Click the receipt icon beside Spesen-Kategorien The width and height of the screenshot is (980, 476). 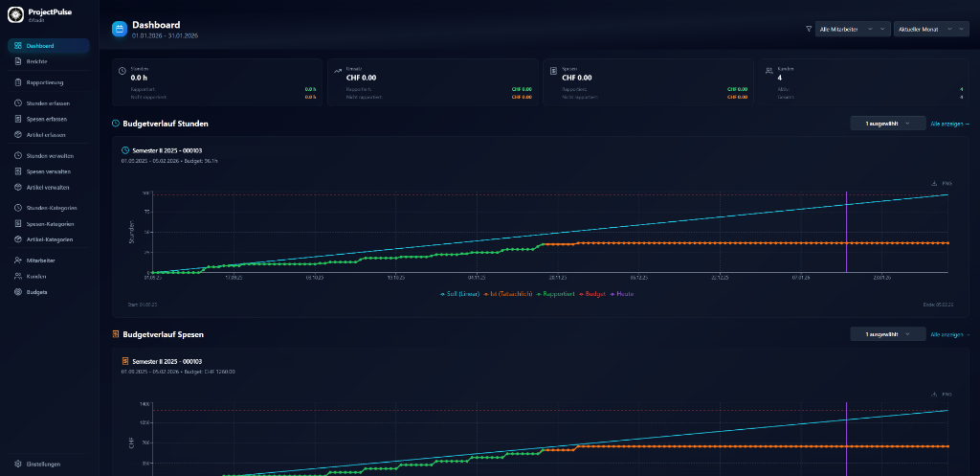click(18, 224)
